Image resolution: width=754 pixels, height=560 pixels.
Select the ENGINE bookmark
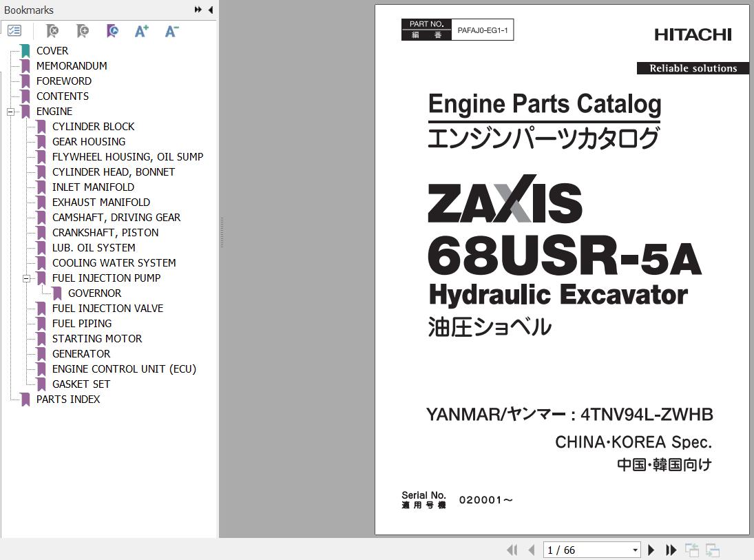click(54, 111)
